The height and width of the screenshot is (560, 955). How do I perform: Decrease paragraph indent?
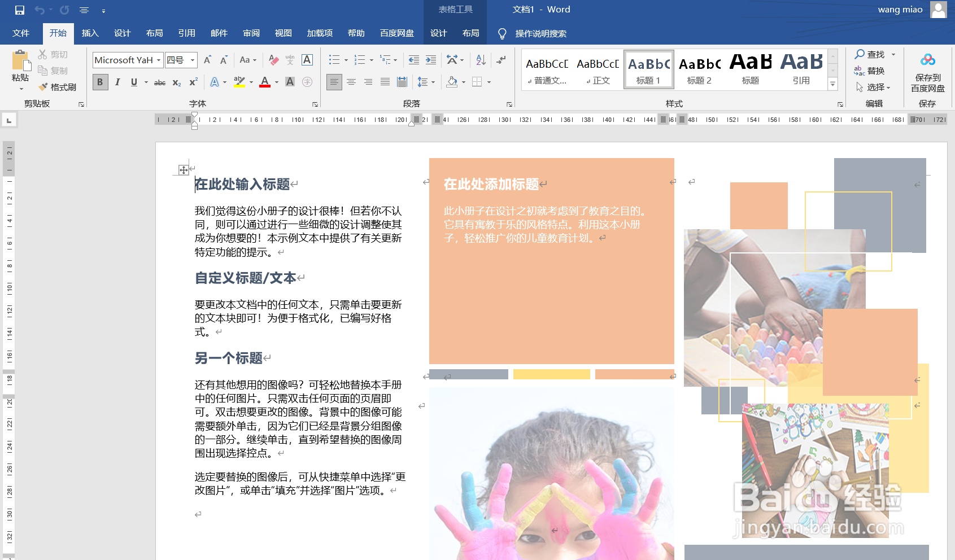point(414,60)
